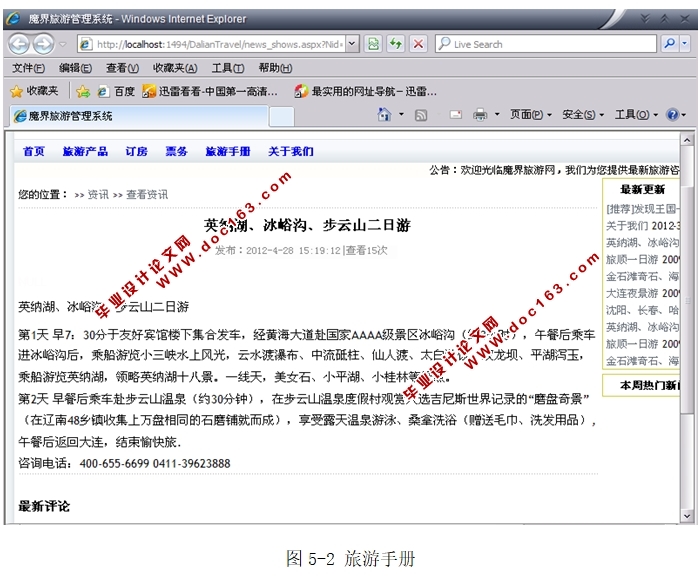
Task: Open the 帮助(H) menu
Action: click(276, 68)
